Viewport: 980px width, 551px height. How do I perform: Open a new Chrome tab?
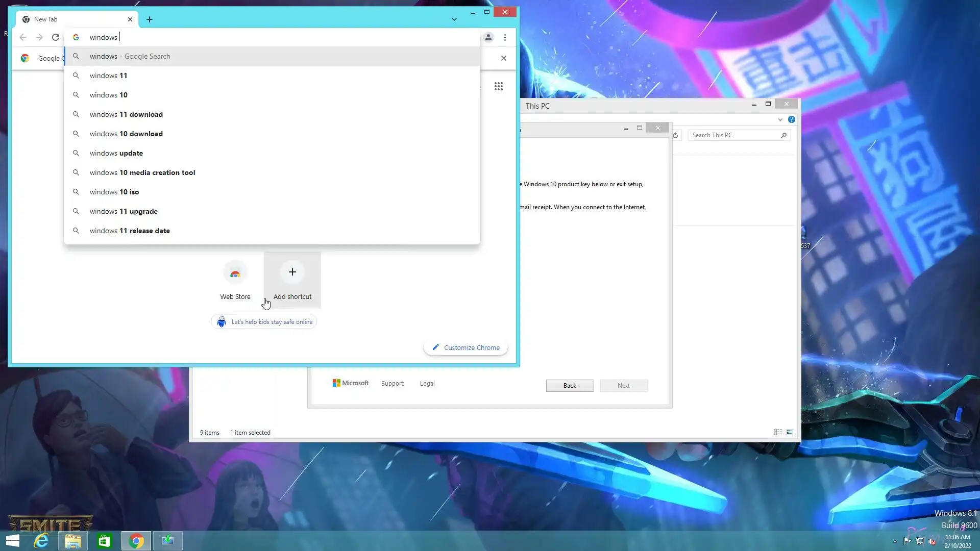149,19
